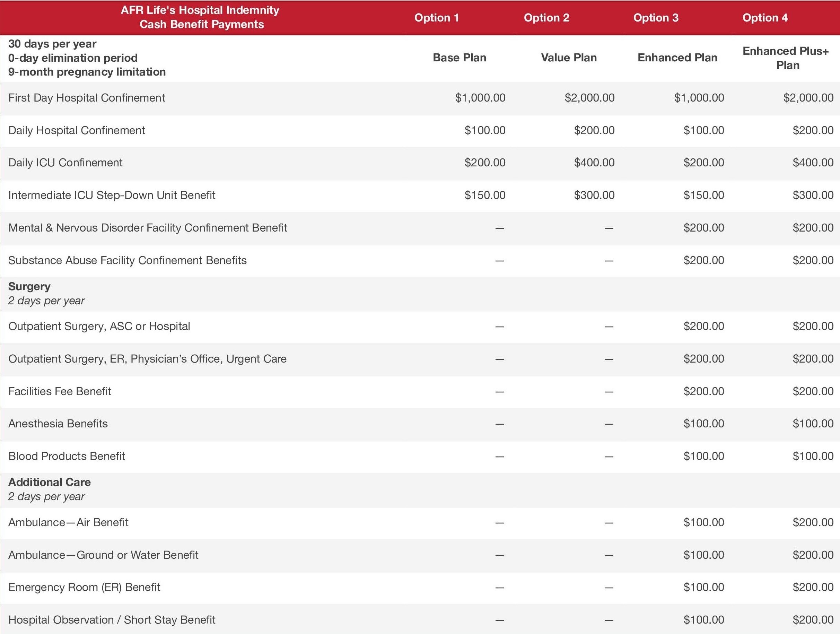The image size is (840, 634).
Task: Click Mental & Nervous Disorder Enhanced Plan $200.00
Action: tap(704, 228)
